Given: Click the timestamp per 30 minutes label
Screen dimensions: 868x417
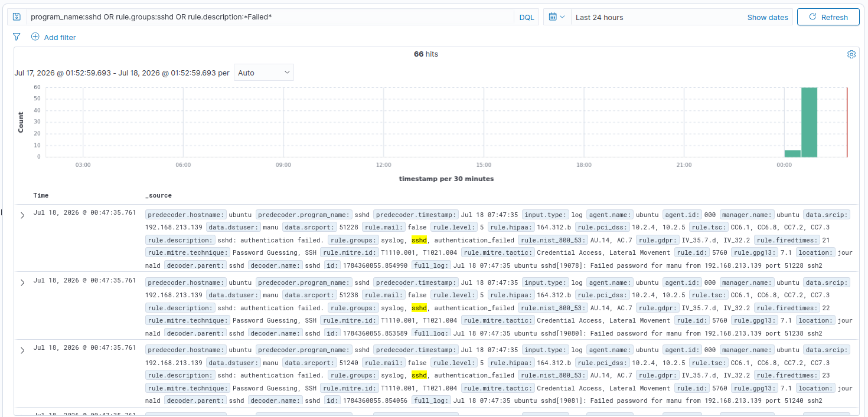Looking at the screenshot, I should 446,179.
